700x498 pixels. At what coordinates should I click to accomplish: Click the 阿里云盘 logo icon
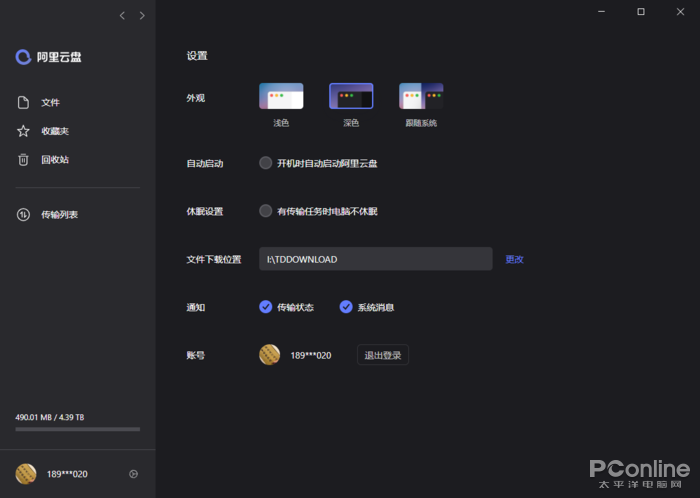[23, 57]
